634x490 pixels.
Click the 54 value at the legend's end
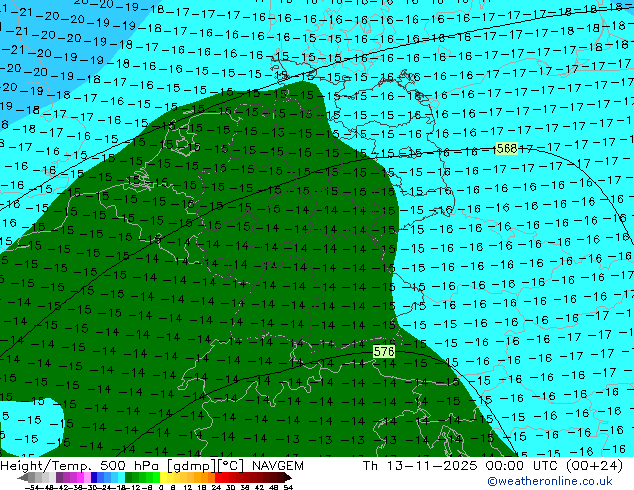(288, 487)
